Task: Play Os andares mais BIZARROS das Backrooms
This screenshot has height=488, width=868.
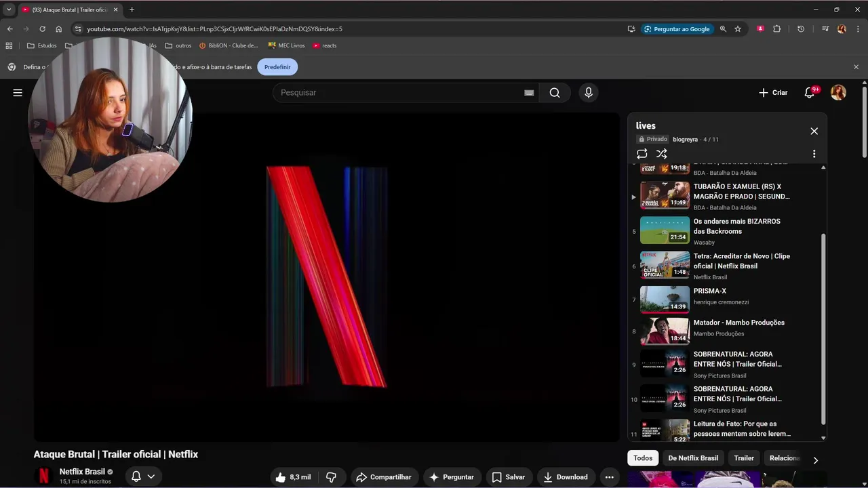Action: [x=726, y=231]
